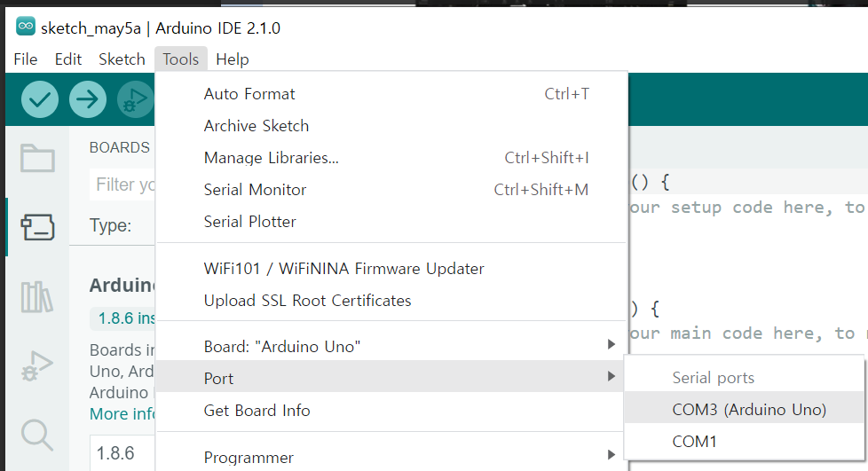Select COM3 (Arduino Uno) port
Viewport: 868px width, 471px height.
[744, 410]
